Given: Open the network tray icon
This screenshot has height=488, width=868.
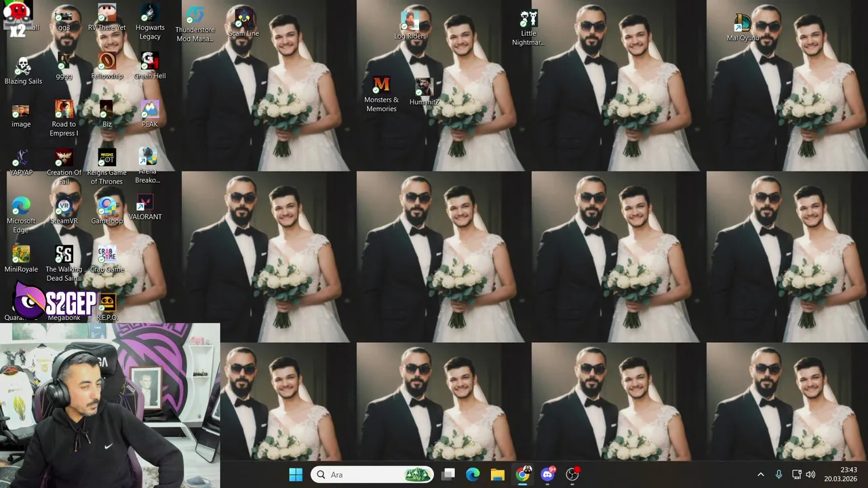Looking at the screenshot, I should click(797, 474).
